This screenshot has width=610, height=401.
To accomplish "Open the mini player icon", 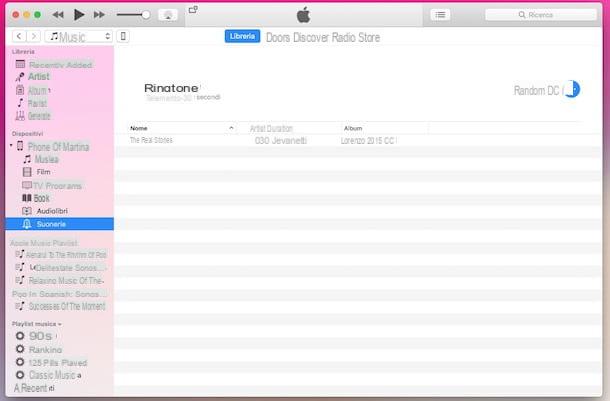I will point(193,10).
